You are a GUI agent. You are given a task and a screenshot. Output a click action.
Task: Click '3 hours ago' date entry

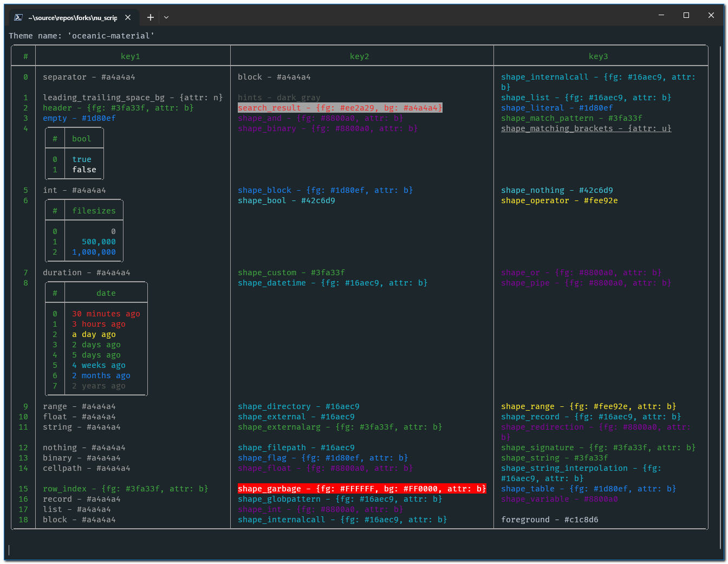click(99, 324)
